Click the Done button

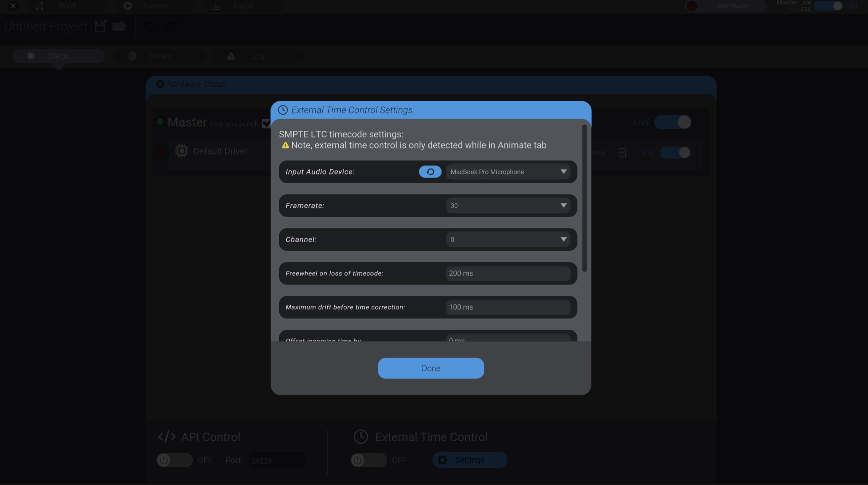[430, 368]
